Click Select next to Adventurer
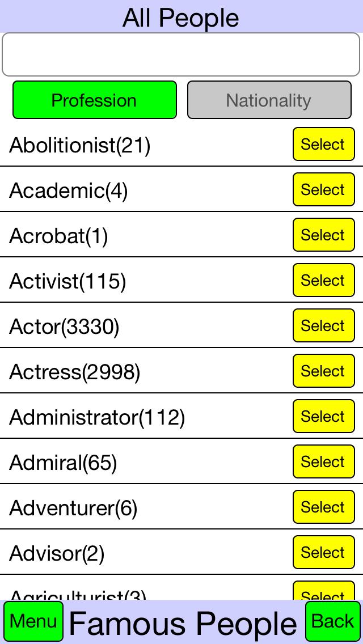This screenshot has width=363, height=644. (323, 507)
